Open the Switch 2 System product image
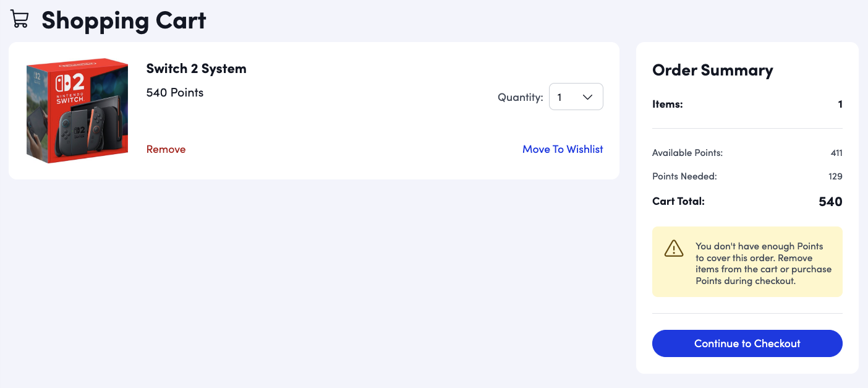Viewport: 868px width, 388px height. coord(77,111)
